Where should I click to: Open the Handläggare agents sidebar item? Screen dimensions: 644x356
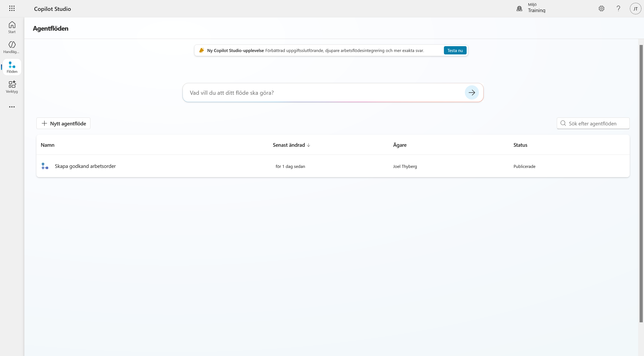tap(12, 47)
